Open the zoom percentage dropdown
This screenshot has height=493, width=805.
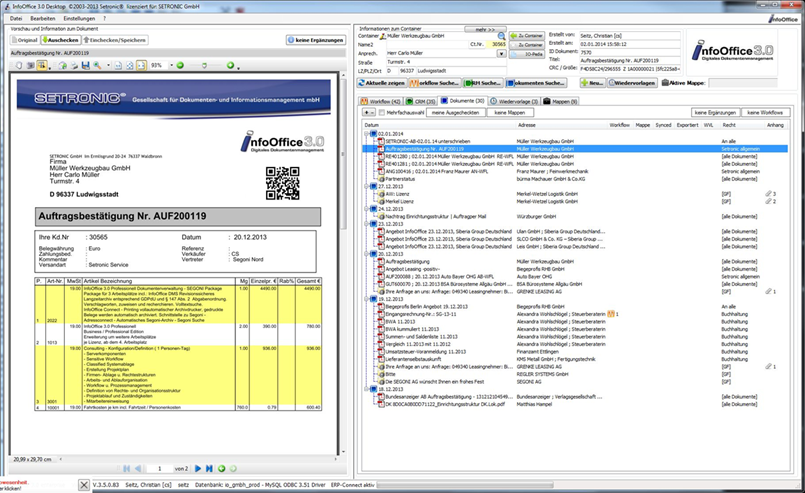[171, 66]
